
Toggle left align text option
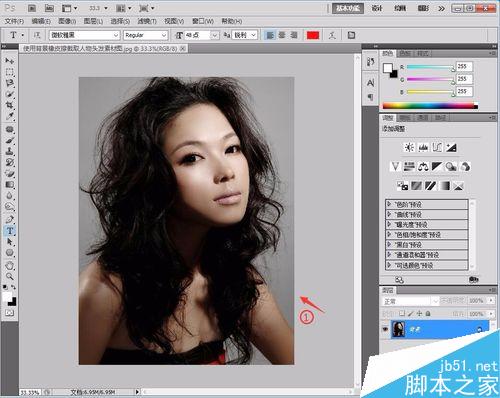coord(270,35)
